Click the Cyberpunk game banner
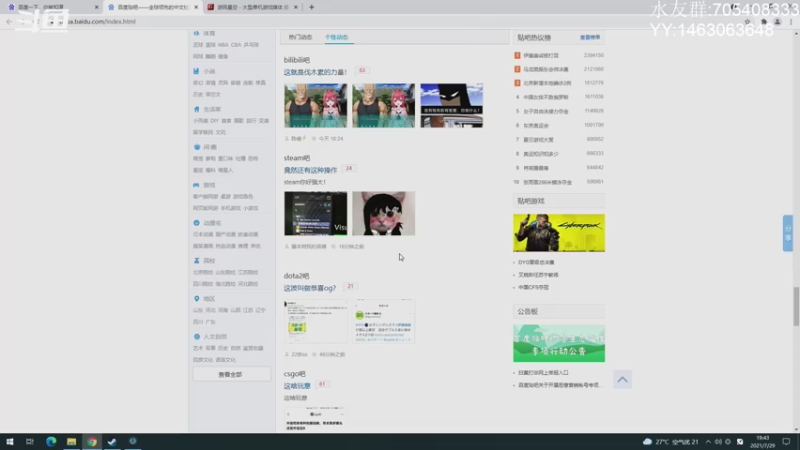800x450 pixels. click(x=559, y=233)
